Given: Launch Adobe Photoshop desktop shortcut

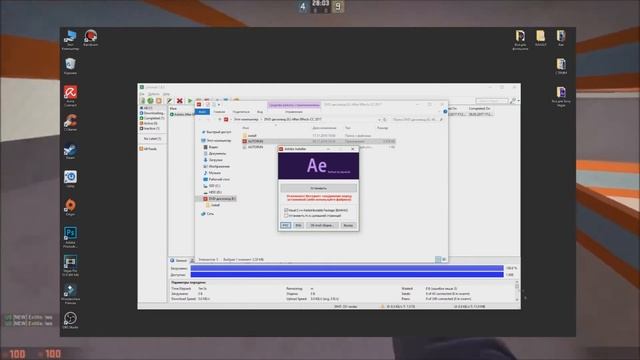Looking at the screenshot, I should pos(70,237).
